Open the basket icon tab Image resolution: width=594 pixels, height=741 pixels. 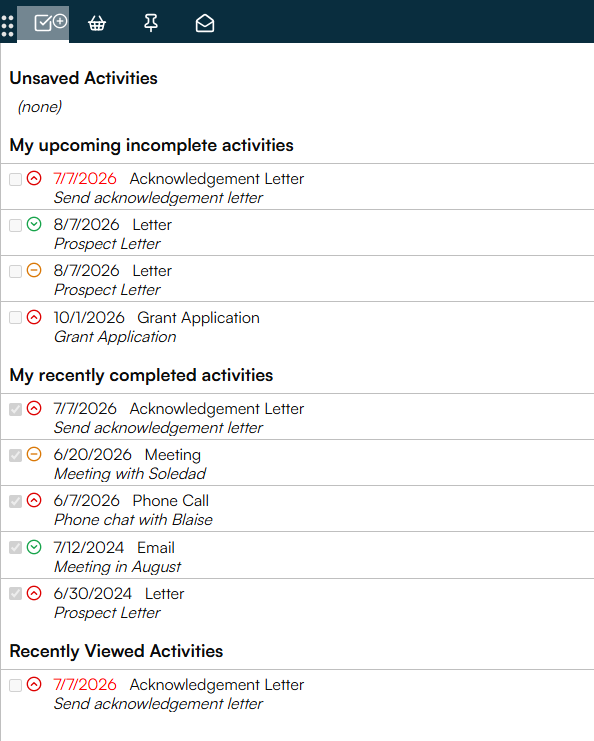click(97, 23)
